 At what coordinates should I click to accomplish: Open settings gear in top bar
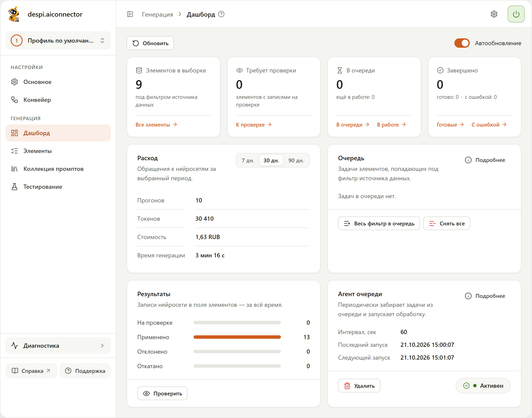pyautogui.click(x=494, y=14)
